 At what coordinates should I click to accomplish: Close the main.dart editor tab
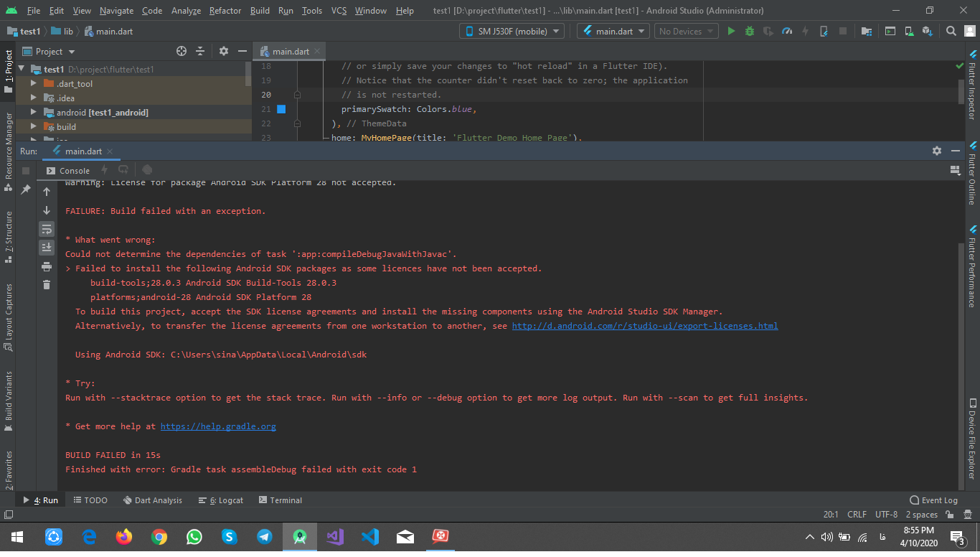tap(318, 51)
